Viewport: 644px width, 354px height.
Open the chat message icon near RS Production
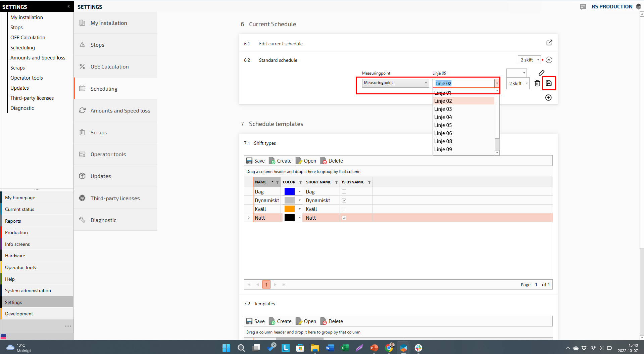point(583,7)
